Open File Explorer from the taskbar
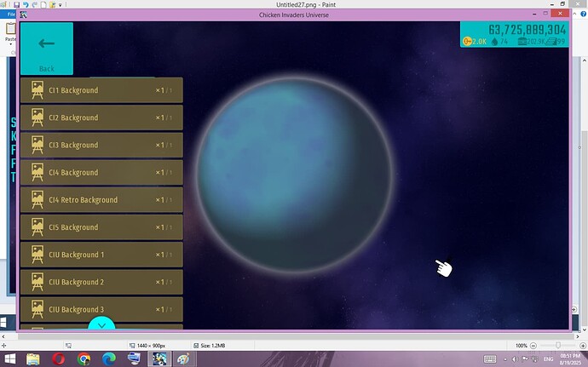Screen dimensions: 588x367 [33, 359]
